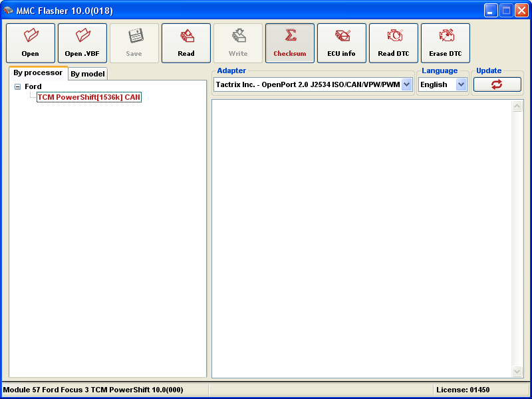Open the Language dropdown showing English
Screen dimensions: 532x399
point(462,84)
